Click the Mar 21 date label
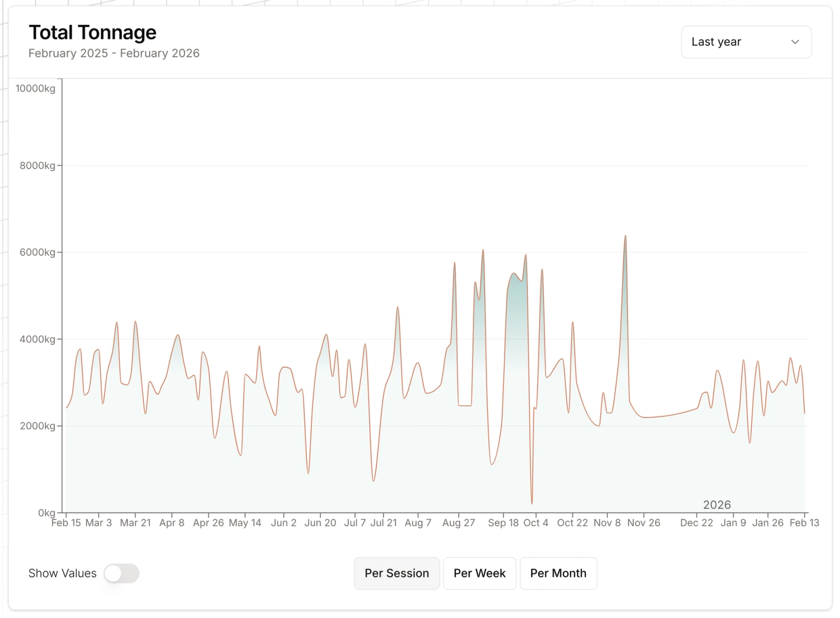The height and width of the screenshot is (618, 840). tap(135, 523)
